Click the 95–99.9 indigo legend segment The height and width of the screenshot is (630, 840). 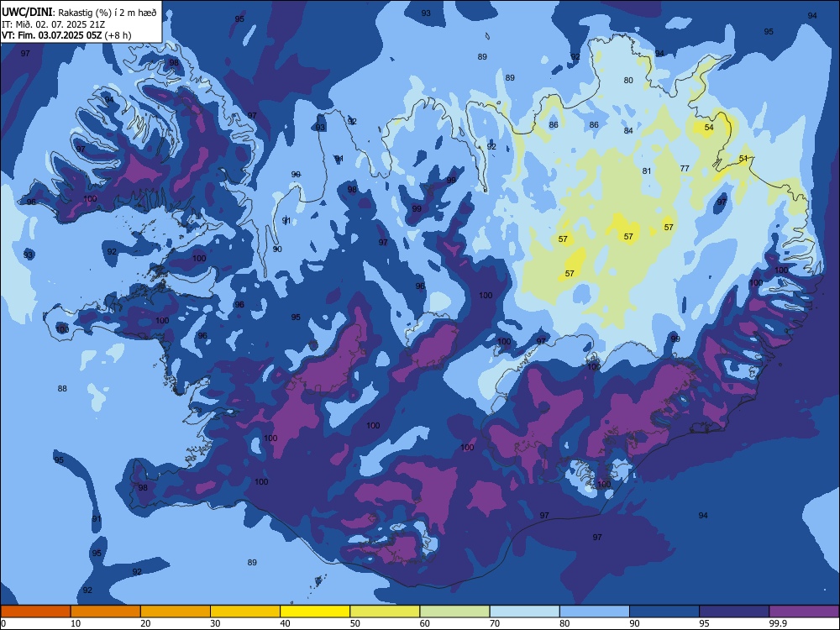tap(734, 612)
